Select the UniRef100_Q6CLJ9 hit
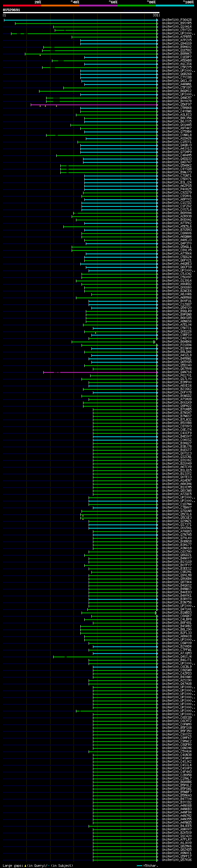This screenshot has height=868, width=197. click(176, 81)
